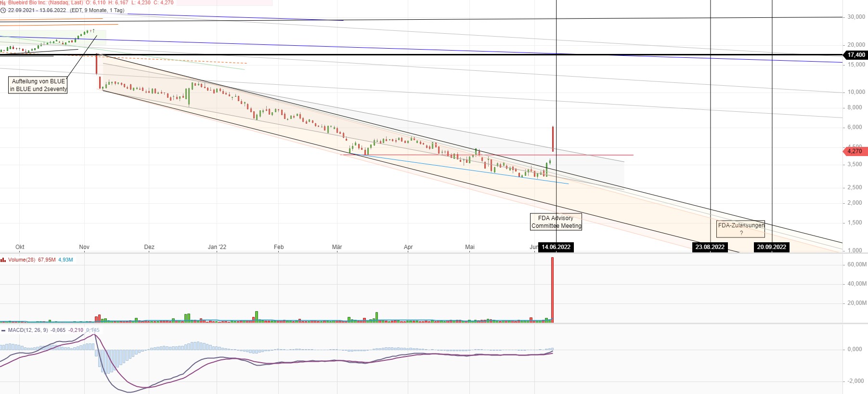Select the 'FDA-Zulassungen ?' annotation box
This screenshot has height=394, width=868.
pyautogui.click(x=740, y=229)
